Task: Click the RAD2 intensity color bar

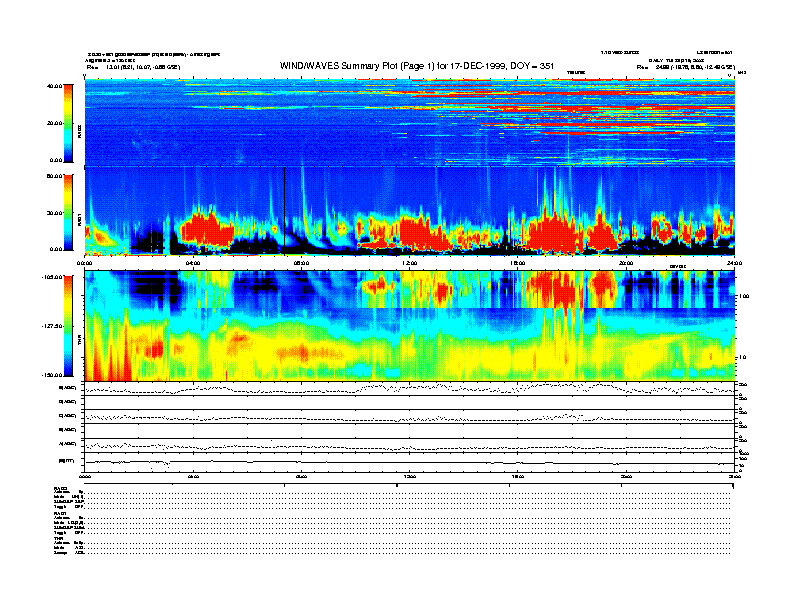Action: click(x=68, y=123)
